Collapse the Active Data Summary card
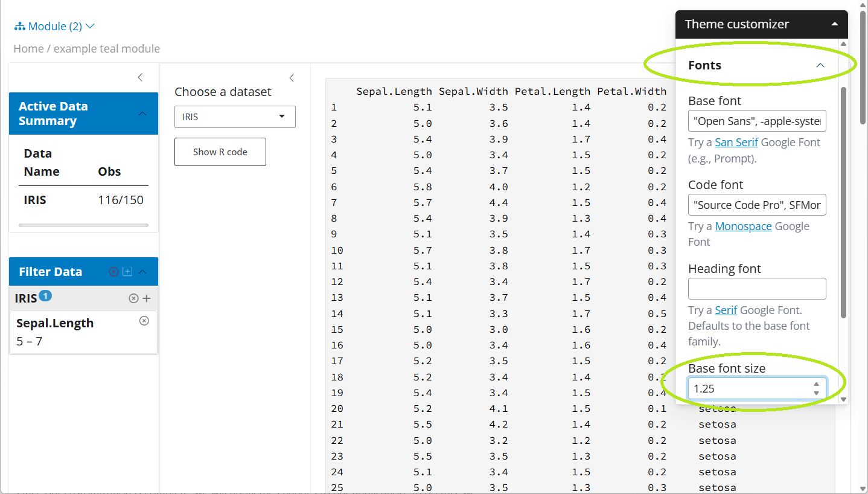The height and width of the screenshot is (494, 868). tap(142, 114)
